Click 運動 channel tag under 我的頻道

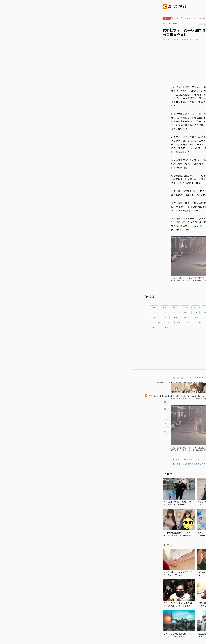point(195,307)
